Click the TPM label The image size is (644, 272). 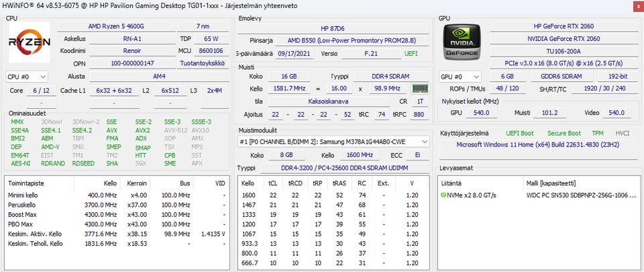[x=598, y=134]
